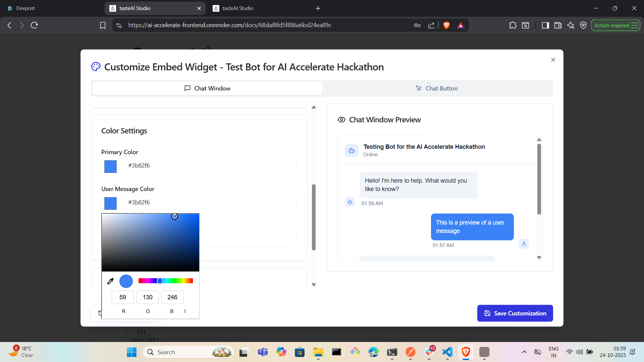Click the Save Customization button
The height and width of the screenshot is (362, 644).
[x=515, y=313]
